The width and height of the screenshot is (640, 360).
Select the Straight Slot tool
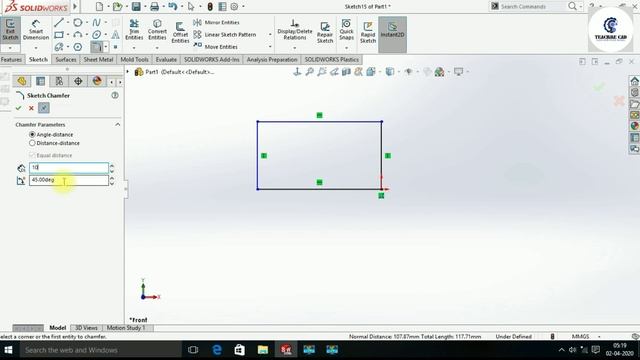click(x=59, y=47)
